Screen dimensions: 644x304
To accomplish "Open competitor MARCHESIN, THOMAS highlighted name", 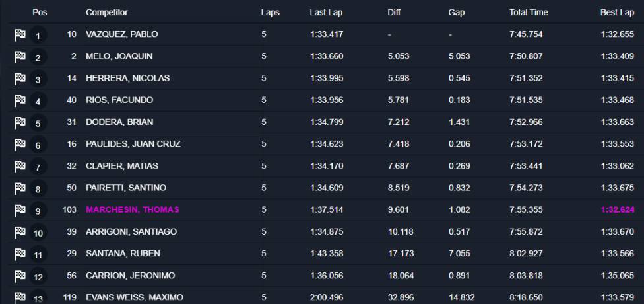I will coord(133,209).
